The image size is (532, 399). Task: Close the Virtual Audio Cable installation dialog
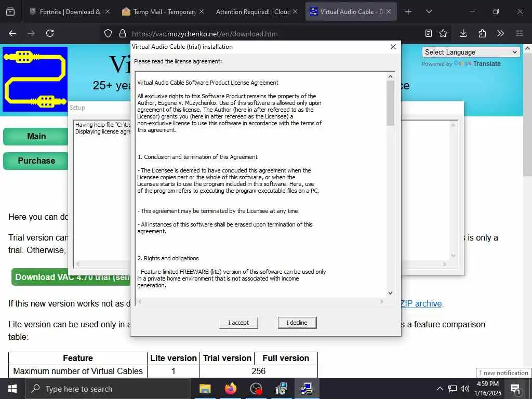click(x=393, y=47)
